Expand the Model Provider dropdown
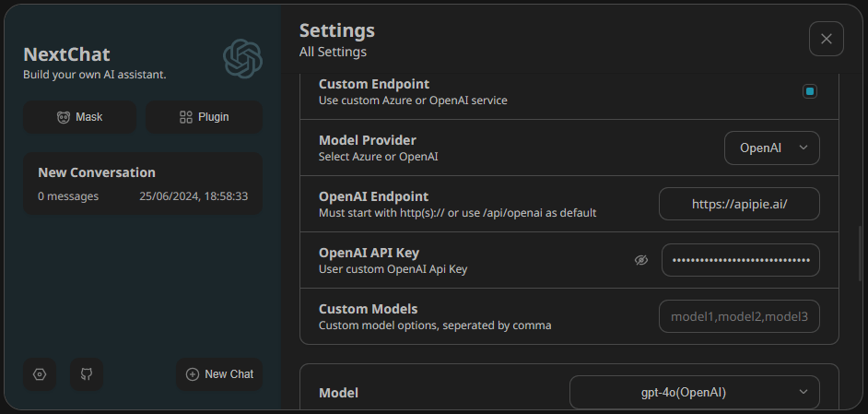 772,148
